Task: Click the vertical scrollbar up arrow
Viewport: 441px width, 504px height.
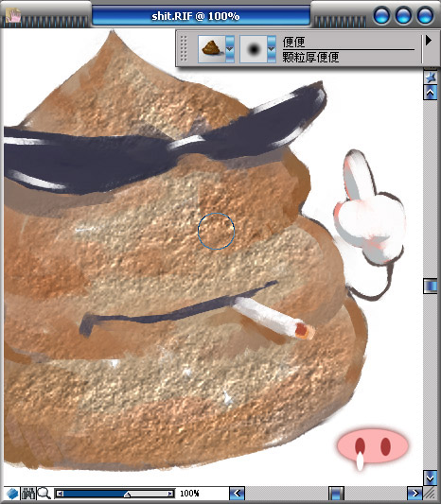Action: point(431,93)
